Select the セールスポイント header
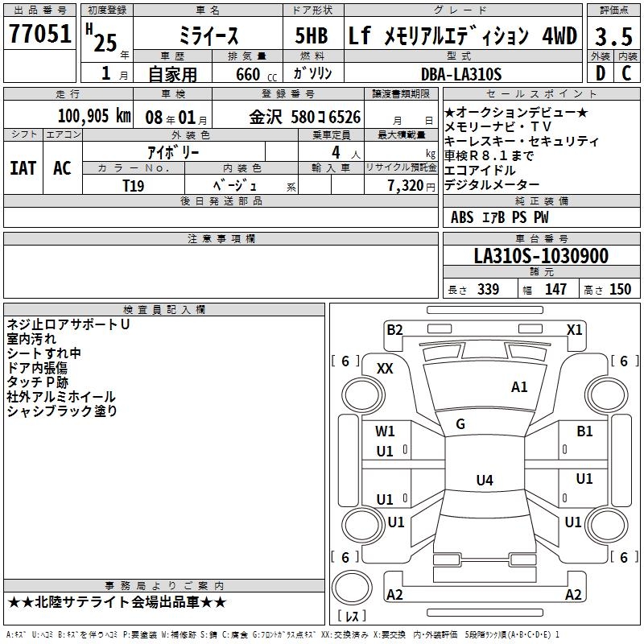Image resolution: width=644 pixels, height=644 pixels. [x=541, y=93]
